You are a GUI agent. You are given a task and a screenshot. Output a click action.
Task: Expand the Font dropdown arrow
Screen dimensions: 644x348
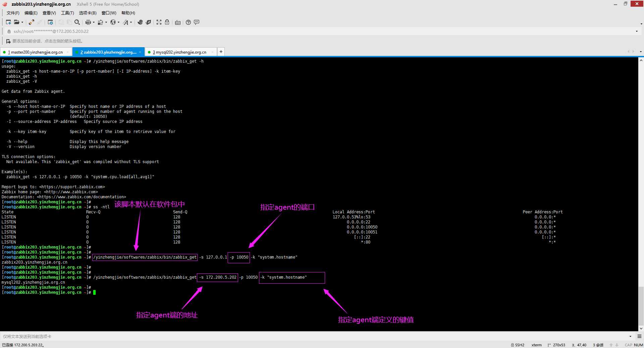click(131, 22)
